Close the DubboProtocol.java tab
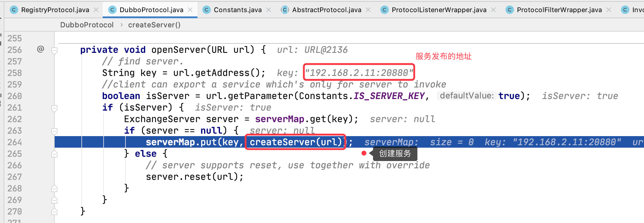The width and height of the screenshot is (644, 223). point(190,10)
